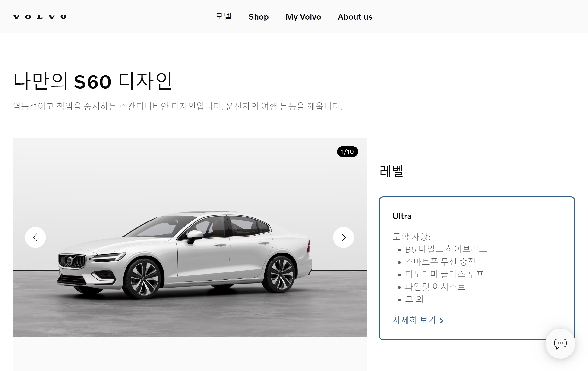Image resolution: width=588 pixels, height=371 pixels.
Task: Click the 스마트폰 무선 충전 feature item
Action: click(440, 262)
